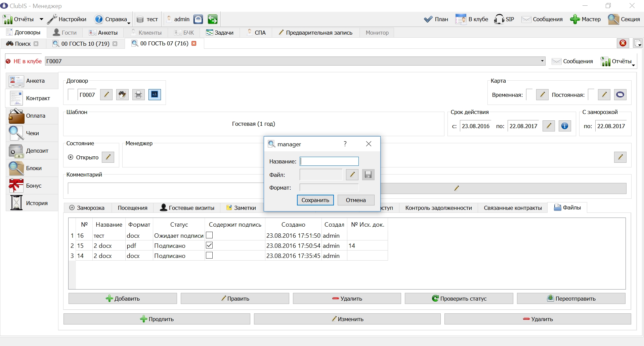This screenshot has width=644, height=346.
Task: Open the window list dropdown at the right end of the tab bar
Action: coord(638,43)
